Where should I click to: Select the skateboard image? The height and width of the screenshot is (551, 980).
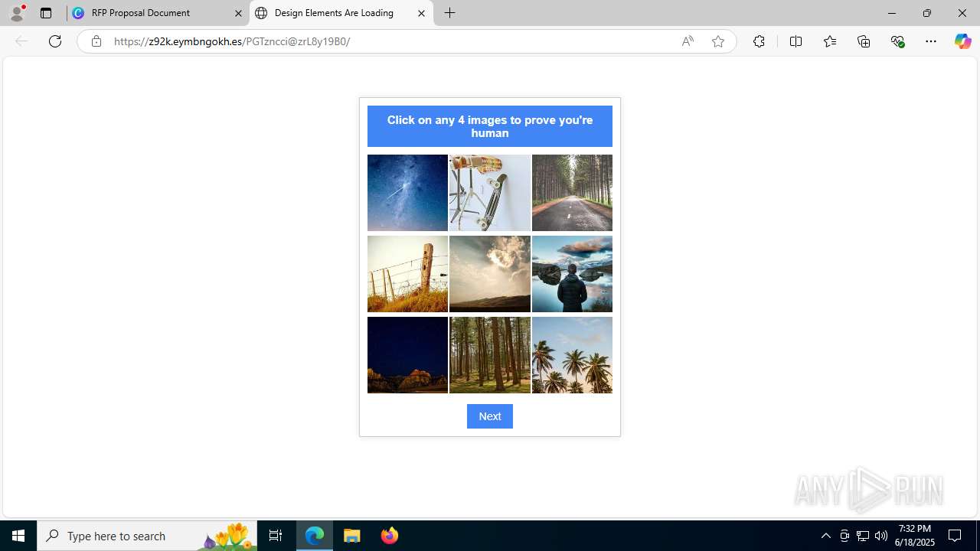490,193
